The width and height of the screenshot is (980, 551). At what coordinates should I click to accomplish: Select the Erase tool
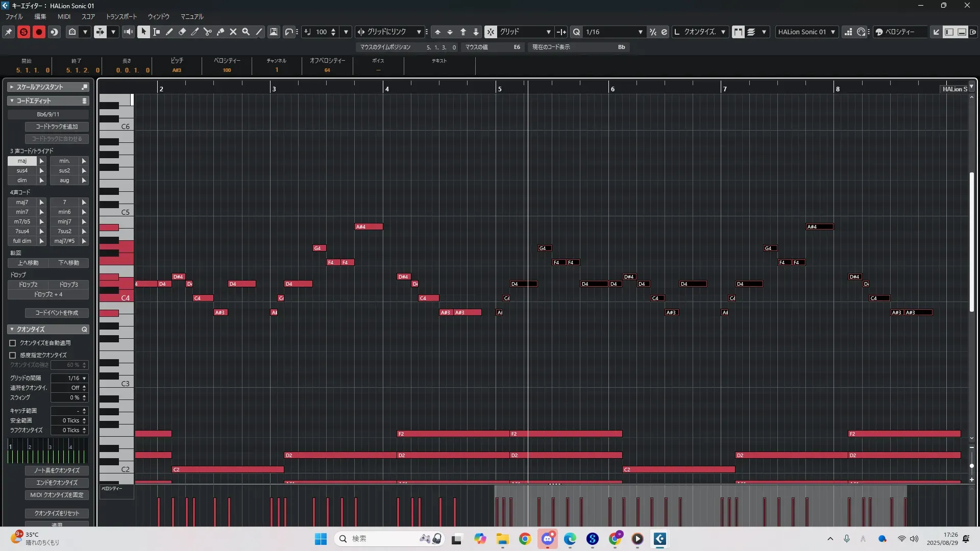pyautogui.click(x=182, y=32)
